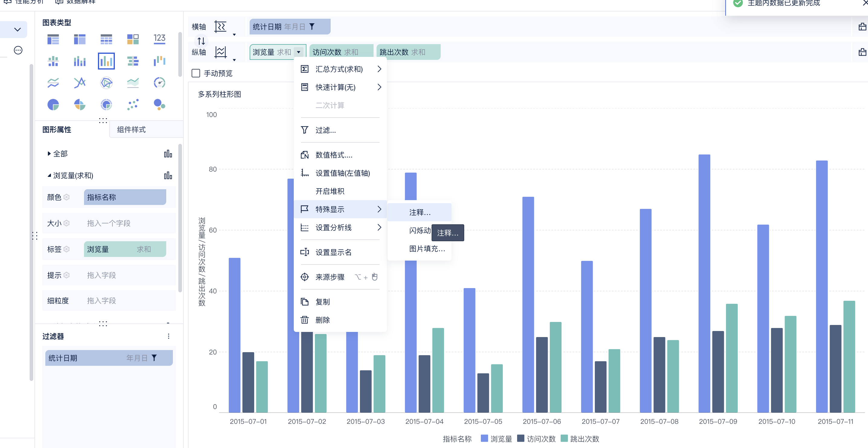Select the pie chart type icon
This screenshot has width=868, height=448.
[53, 105]
